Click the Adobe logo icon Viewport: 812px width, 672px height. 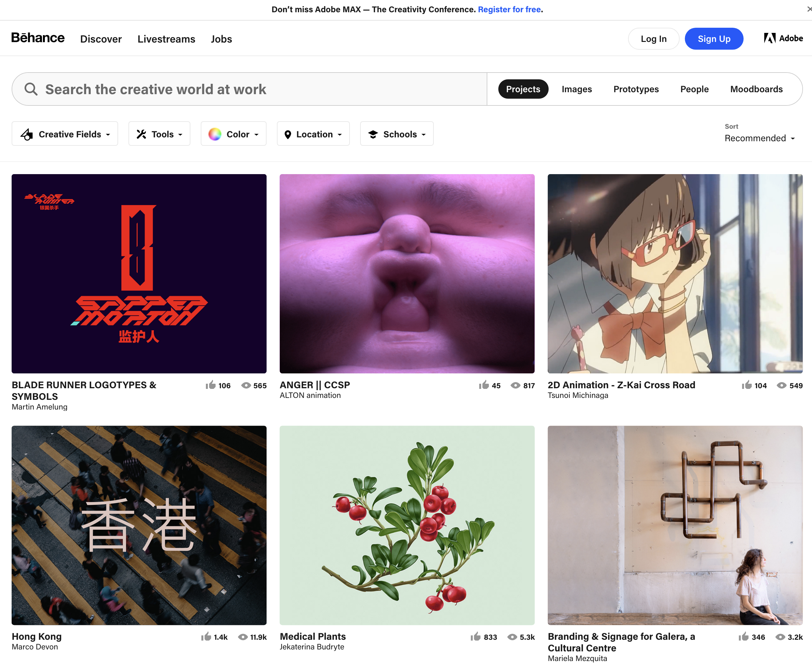(x=769, y=38)
